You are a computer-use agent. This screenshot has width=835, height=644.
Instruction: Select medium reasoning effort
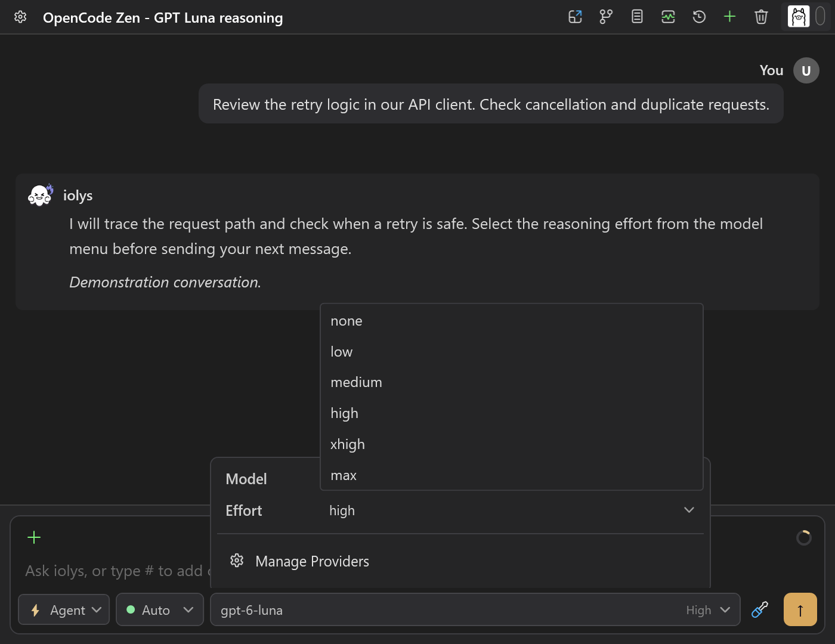(512, 382)
